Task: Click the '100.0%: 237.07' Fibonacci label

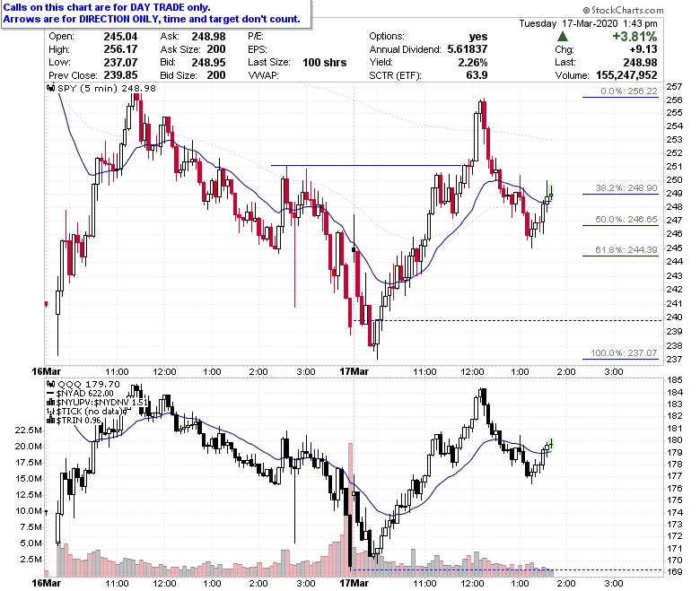Action: [x=624, y=352]
